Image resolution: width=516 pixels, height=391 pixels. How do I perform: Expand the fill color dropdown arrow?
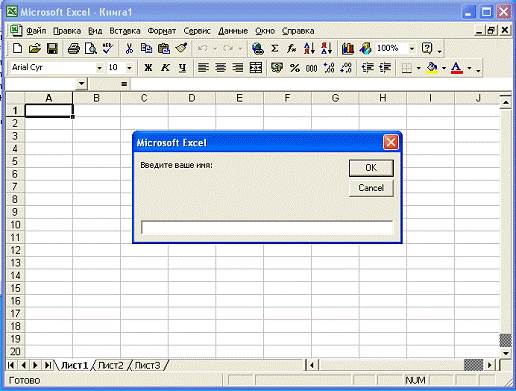pos(444,68)
